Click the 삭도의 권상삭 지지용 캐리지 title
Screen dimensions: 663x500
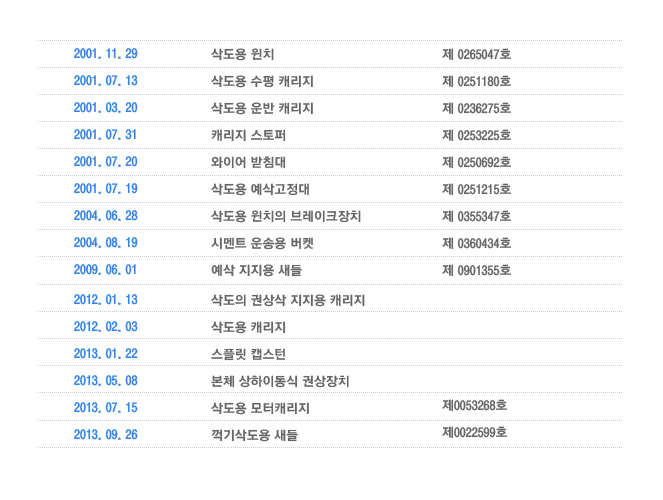[288, 300]
